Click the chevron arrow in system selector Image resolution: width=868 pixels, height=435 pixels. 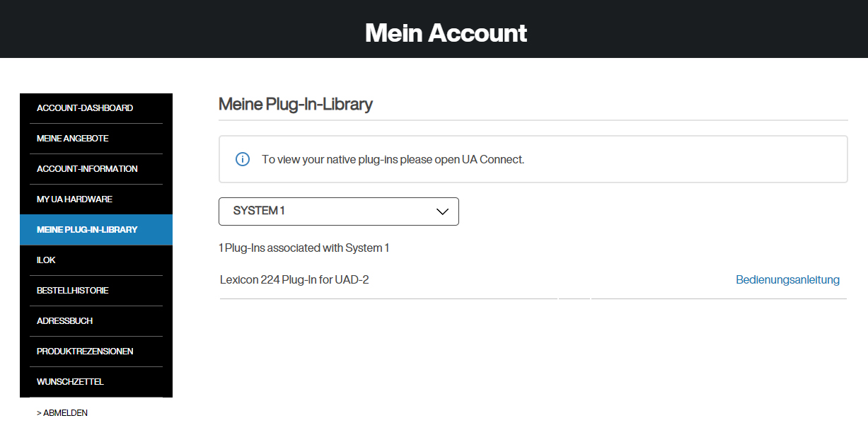[443, 211]
